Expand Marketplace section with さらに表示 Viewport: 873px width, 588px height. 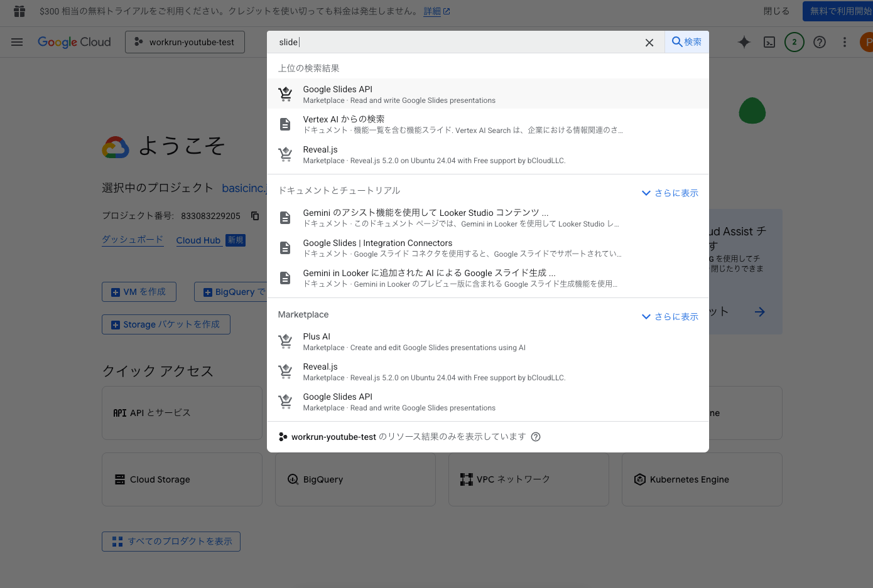[670, 317]
